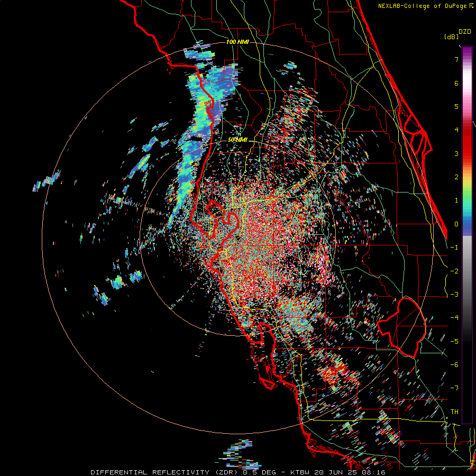Click the -1 dB tick label on scale

(454, 248)
